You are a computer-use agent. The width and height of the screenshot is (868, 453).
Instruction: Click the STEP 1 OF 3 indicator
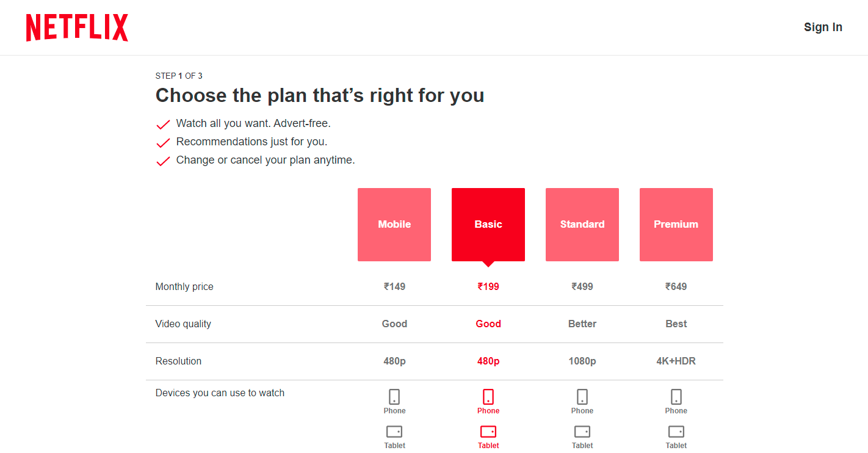pos(179,75)
